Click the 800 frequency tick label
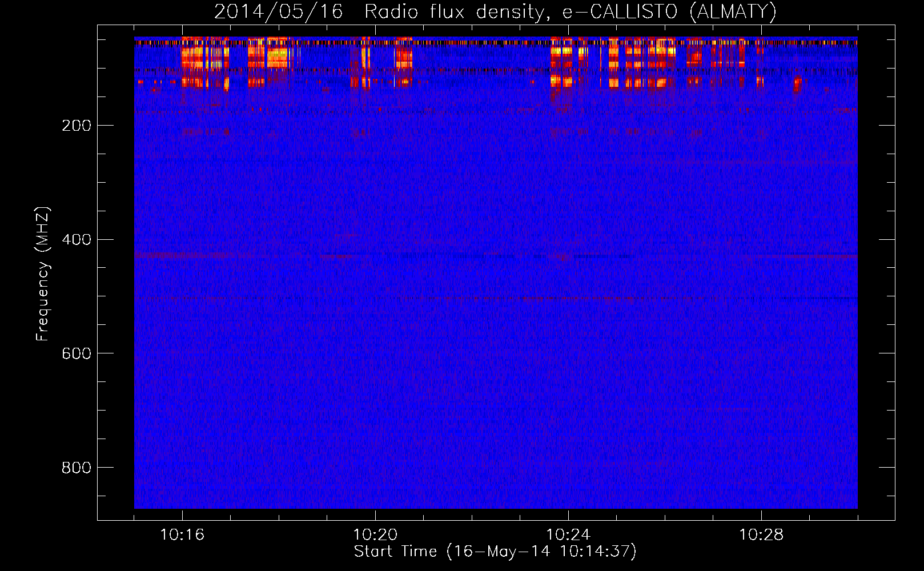Screen dimensions: 924x571 tap(77, 468)
